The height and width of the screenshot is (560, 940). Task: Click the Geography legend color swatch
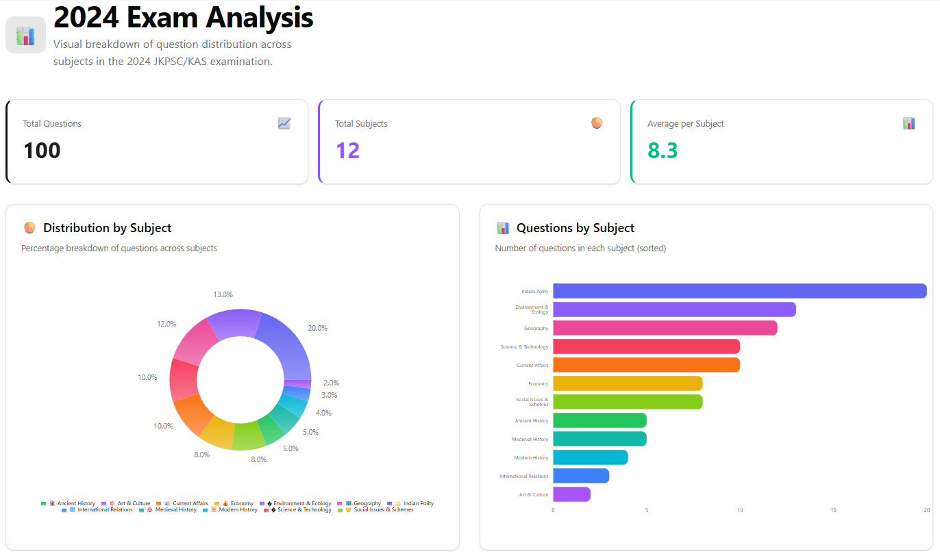pyautogui.click(x=340, y=504)
